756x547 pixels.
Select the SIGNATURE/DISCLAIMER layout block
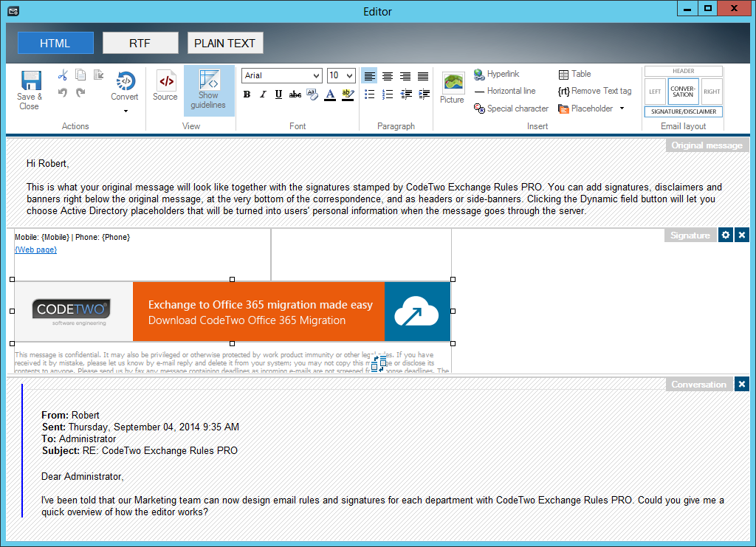click(x=684, y=111)
